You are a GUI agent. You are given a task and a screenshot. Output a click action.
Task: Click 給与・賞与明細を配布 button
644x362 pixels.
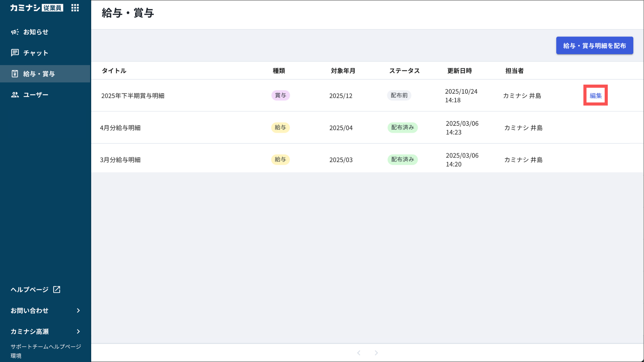[594, 46]
